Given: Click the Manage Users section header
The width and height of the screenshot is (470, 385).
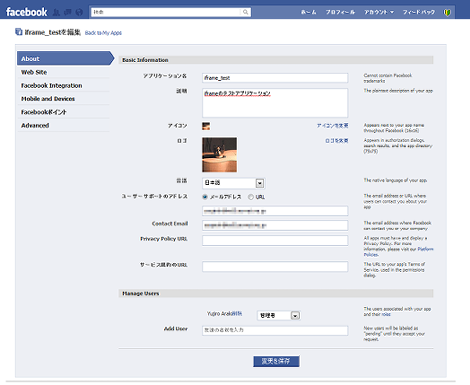Looking at the screenshot, I should 276,293.
